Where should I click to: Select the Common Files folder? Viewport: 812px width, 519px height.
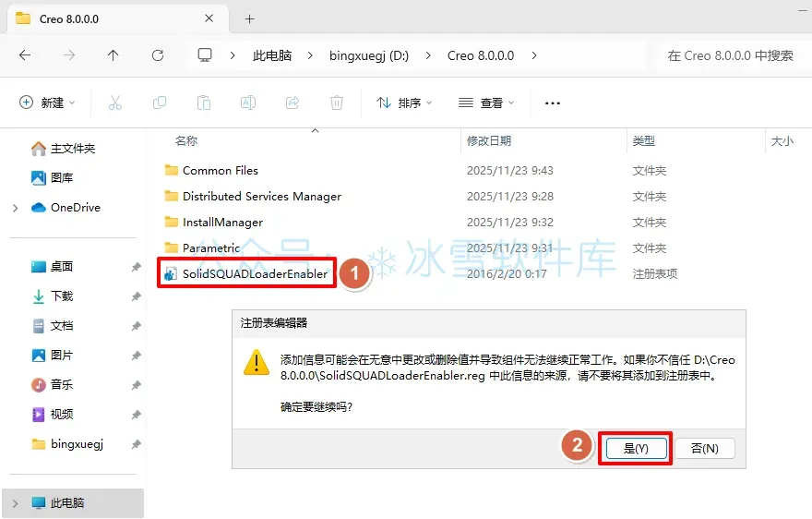[221, 171]
